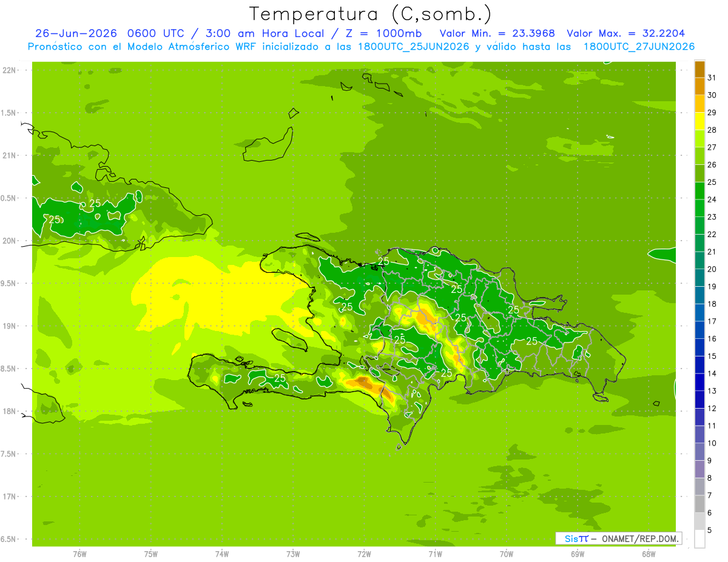Click the lime swatch between 27 and 28
The width and height of the screenshot is (728, 562).
pos(699,138)
